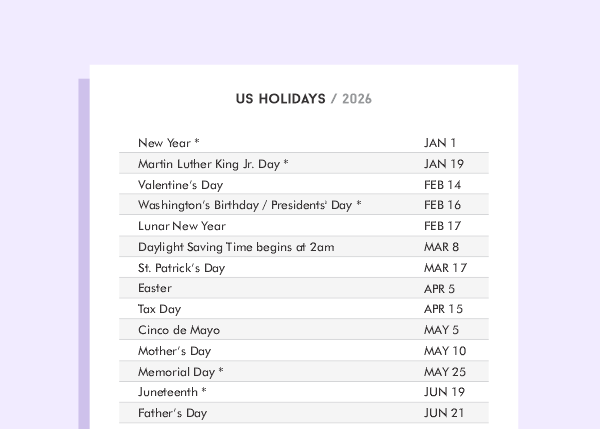Select the Mother's Day entry
Image resolution: width=600 pixels, height=429 pixels.
pos(175,351)
